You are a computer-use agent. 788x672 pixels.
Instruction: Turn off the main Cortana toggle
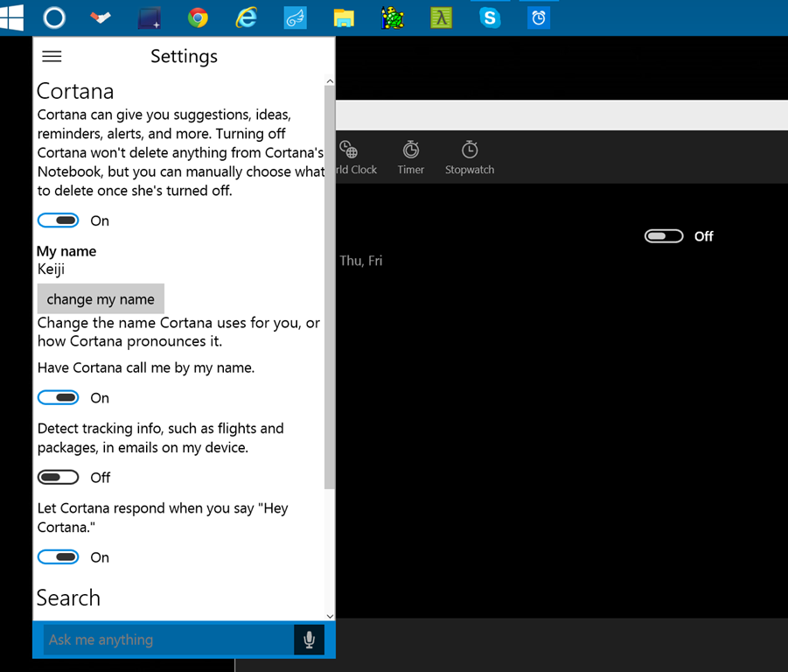(59, 220)
